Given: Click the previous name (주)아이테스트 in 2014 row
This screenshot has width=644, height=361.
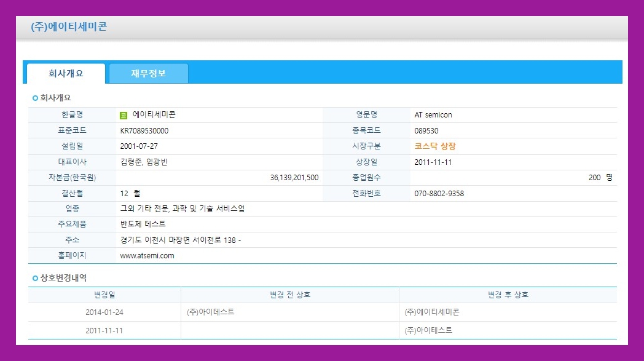Looking at the screenshot, I should [211, 312].
